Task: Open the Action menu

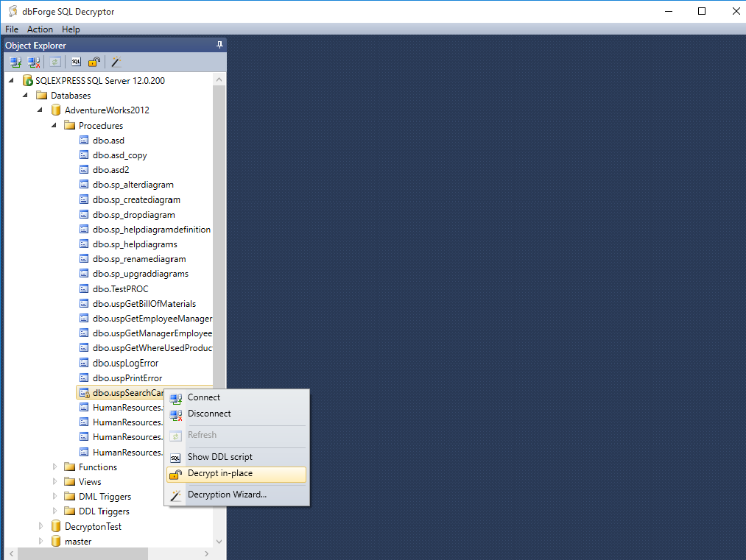Action: (40, 29)
